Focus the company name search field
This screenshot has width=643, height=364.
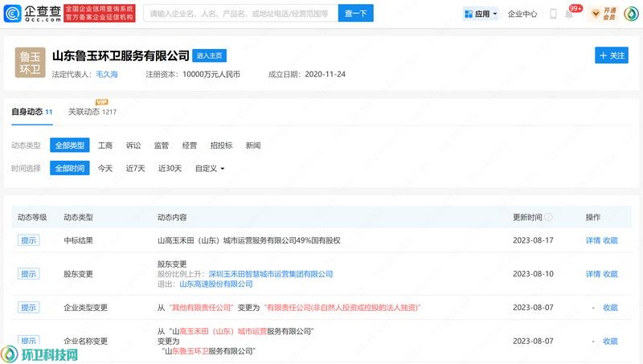(240, 14)
